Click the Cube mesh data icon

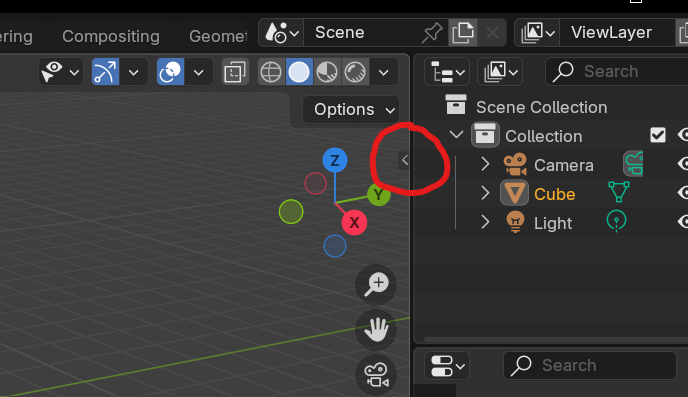(x=619, y=192)
